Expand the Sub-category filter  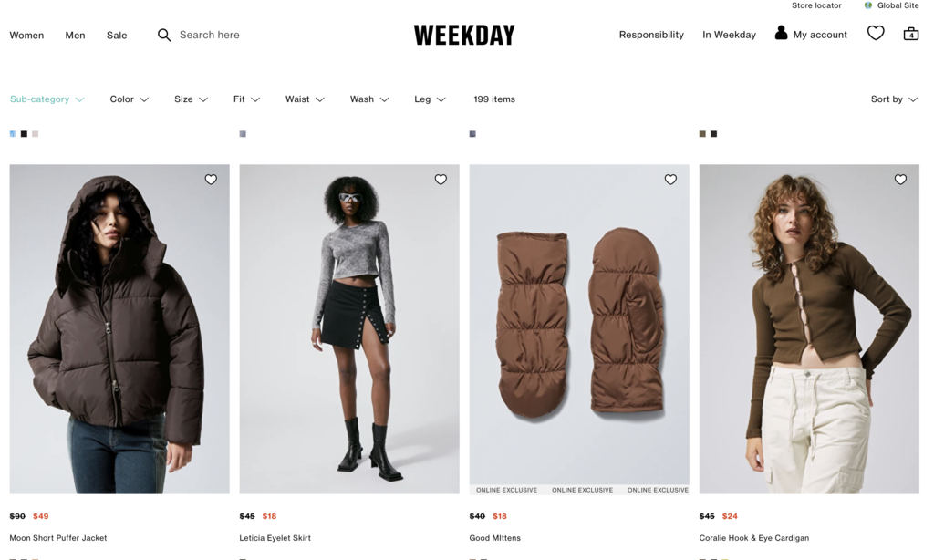pyautogui.click(x=47, y=99)
